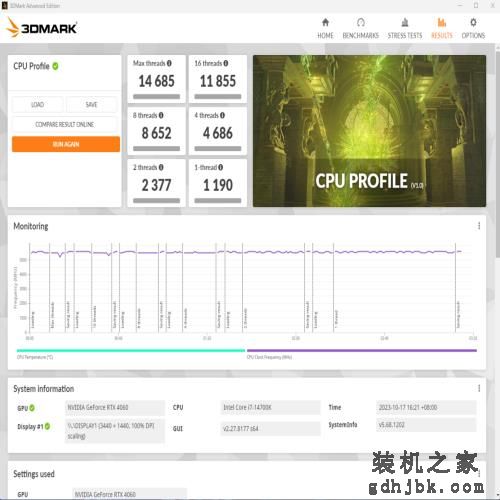
Task: Click the 8 threads info icon
Action: tap(161, 115)
